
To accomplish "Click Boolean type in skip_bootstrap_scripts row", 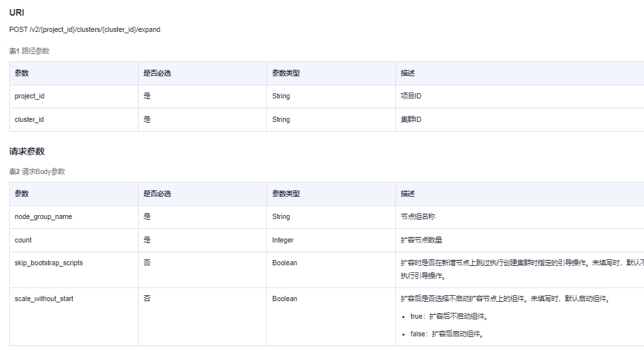I will point(285,263).
